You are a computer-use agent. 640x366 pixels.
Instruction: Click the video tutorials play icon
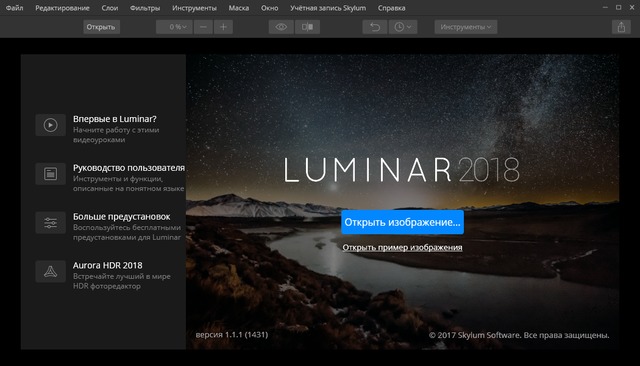click(50, 125)
